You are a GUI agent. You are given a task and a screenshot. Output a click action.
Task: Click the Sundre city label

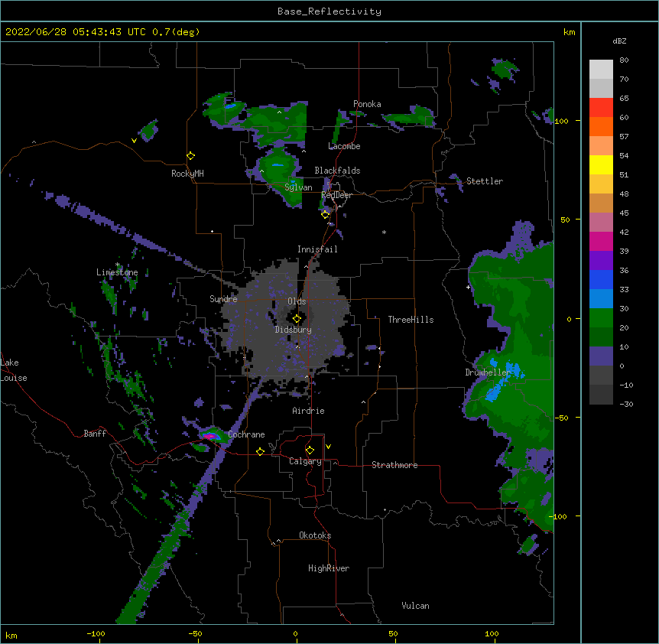223,299
